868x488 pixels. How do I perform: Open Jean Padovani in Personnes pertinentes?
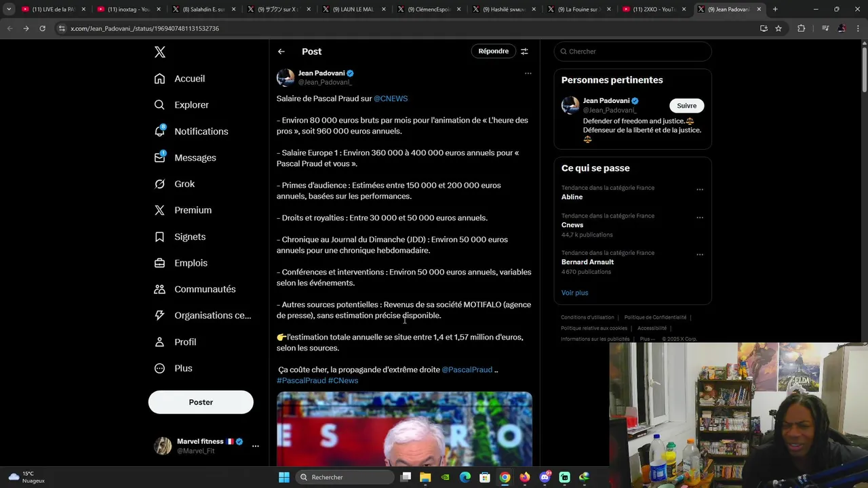pyautogui.click(x=606, y=101)
